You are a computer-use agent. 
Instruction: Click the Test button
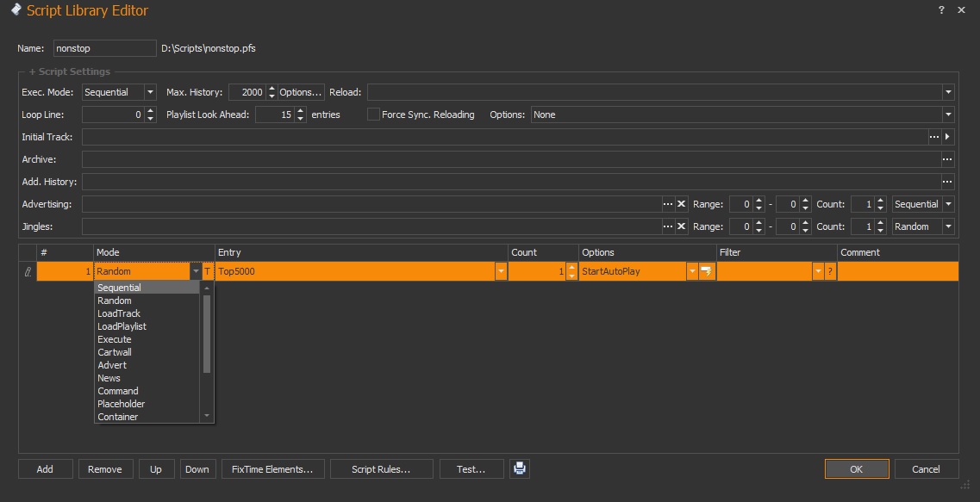click(471, 469)
